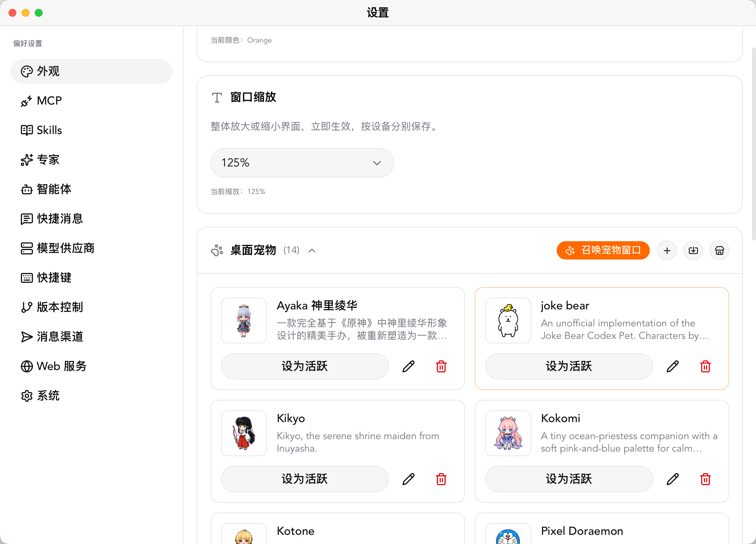This screenshot has width=756, height=544.
Task: Select Web 服务 in the sidebar
Action: [91, 366]
